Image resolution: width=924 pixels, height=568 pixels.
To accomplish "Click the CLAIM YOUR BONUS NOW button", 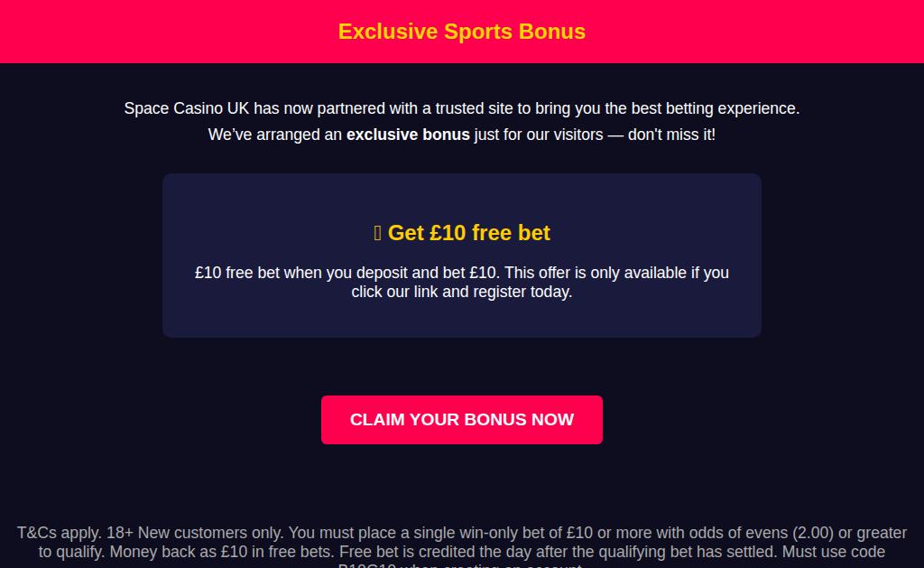I will (461, 419).
